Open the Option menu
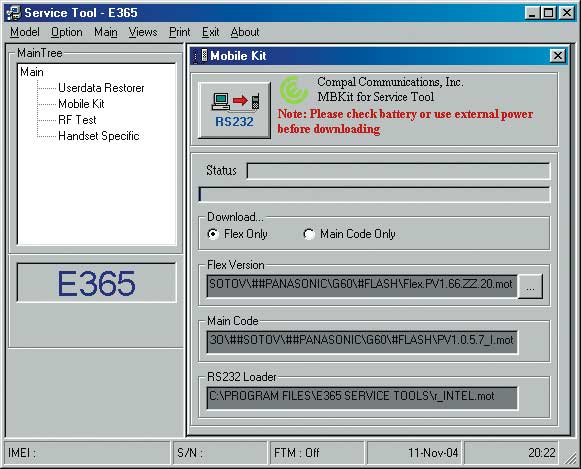Viewport: 581px width, 469px height. (x=67, y=32)
